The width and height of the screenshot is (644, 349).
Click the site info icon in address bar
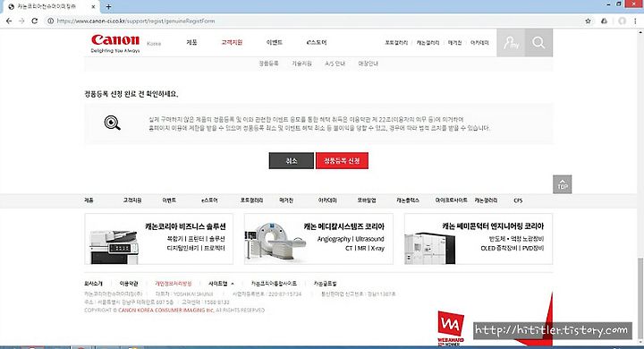click(x=50, y=21)
